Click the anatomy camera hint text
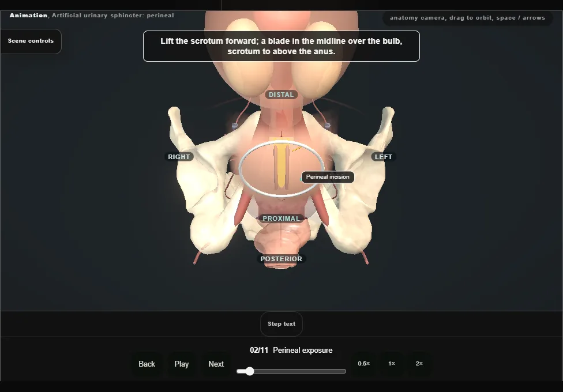Viewport: 563px width, 392px height. point(467,18)
